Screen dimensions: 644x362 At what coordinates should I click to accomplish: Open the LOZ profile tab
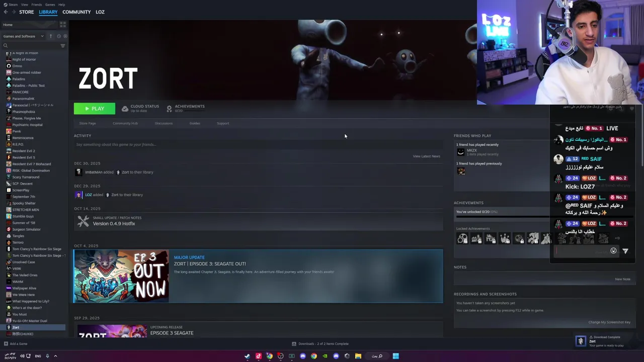point(100,12)
